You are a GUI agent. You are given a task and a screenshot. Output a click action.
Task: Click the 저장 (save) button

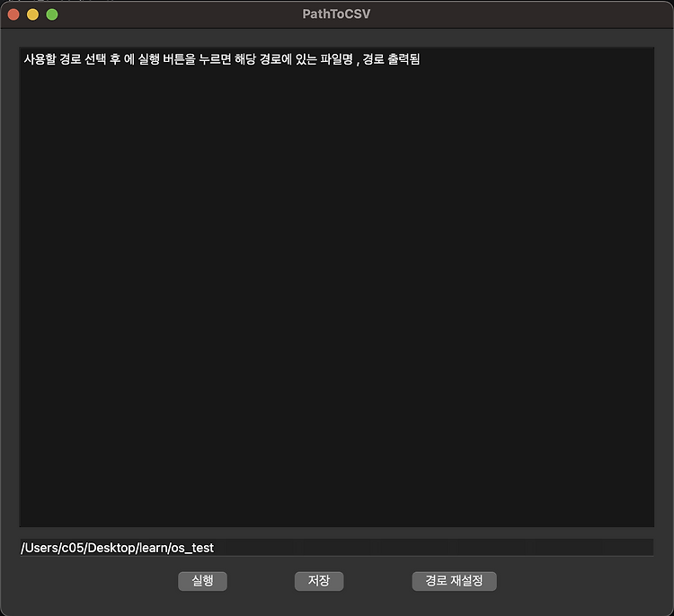click(x=319, y=581)
